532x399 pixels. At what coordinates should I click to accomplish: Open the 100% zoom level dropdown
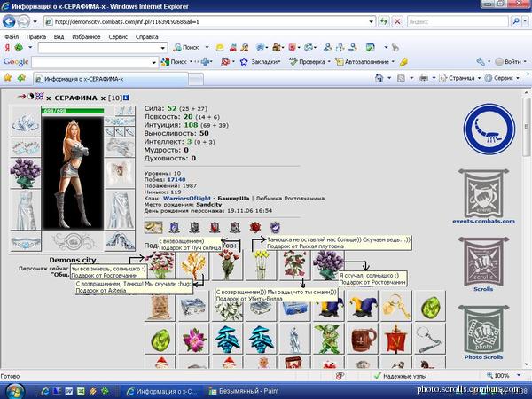[x=519, y=375]
